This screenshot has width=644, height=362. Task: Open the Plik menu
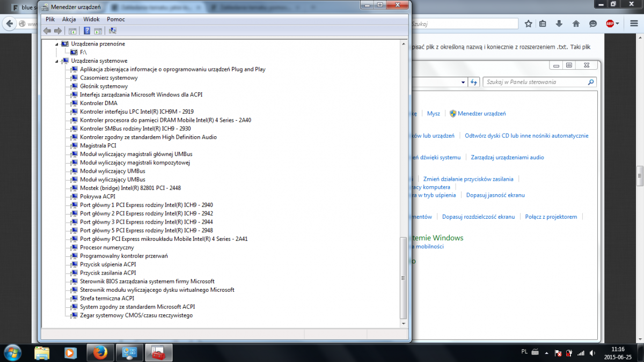(50, 19)
